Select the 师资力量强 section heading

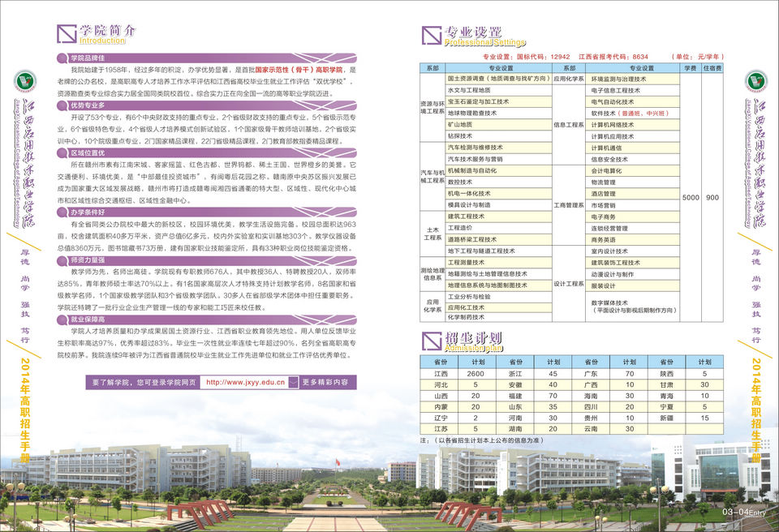click(88, 260)
